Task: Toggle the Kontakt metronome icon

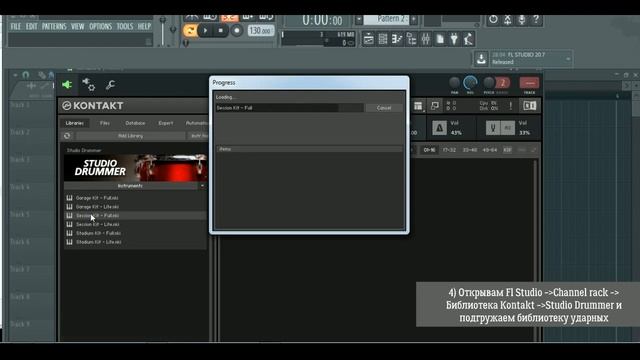Action: tap(440, 128)
